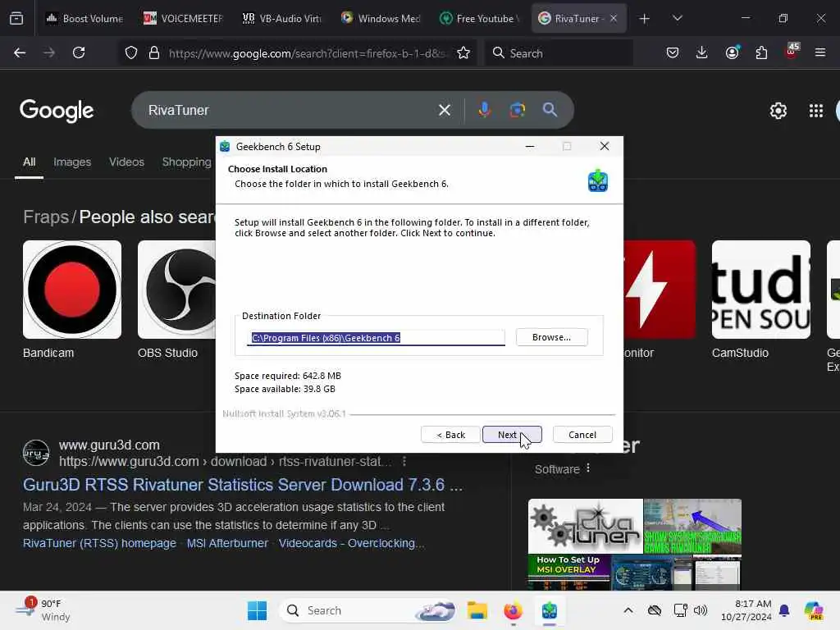Open Browse to pick install folder

[551, 337]
